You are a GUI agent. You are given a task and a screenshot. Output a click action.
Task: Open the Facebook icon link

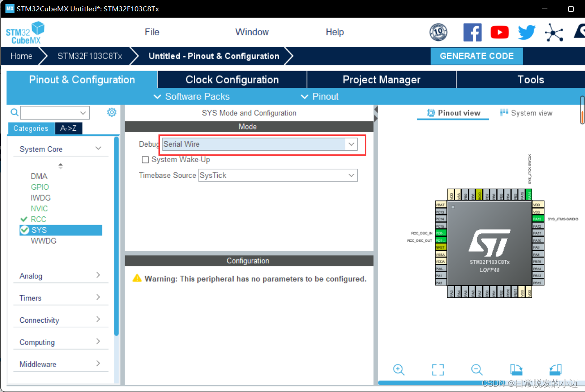point(472,32)
